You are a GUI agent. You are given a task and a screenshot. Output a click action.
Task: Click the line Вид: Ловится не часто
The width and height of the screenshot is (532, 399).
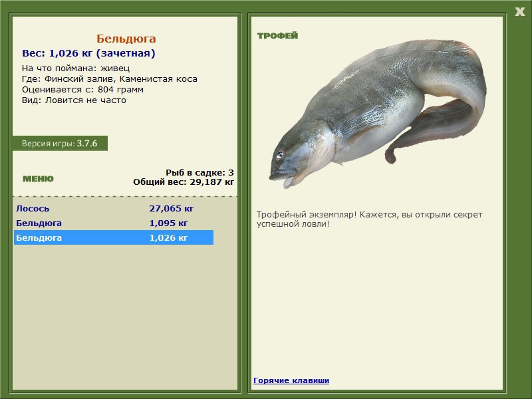point(74,100)
